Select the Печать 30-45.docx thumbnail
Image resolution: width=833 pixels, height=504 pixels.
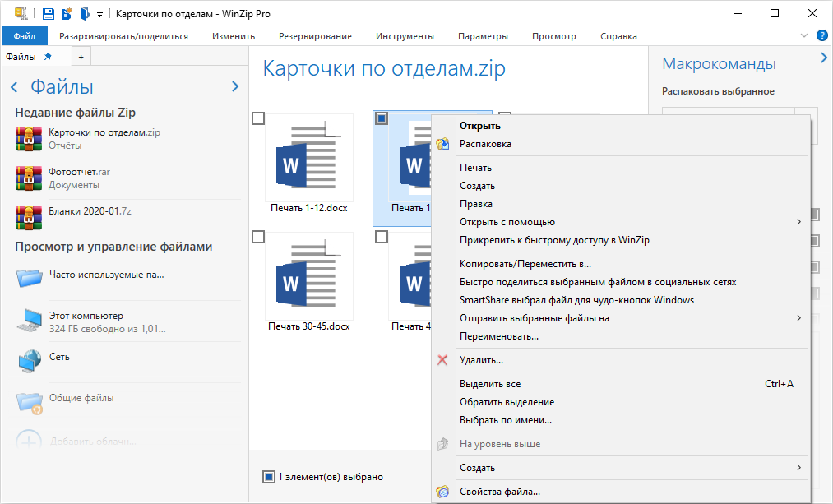pyautogui.click(x=308, y=275)
